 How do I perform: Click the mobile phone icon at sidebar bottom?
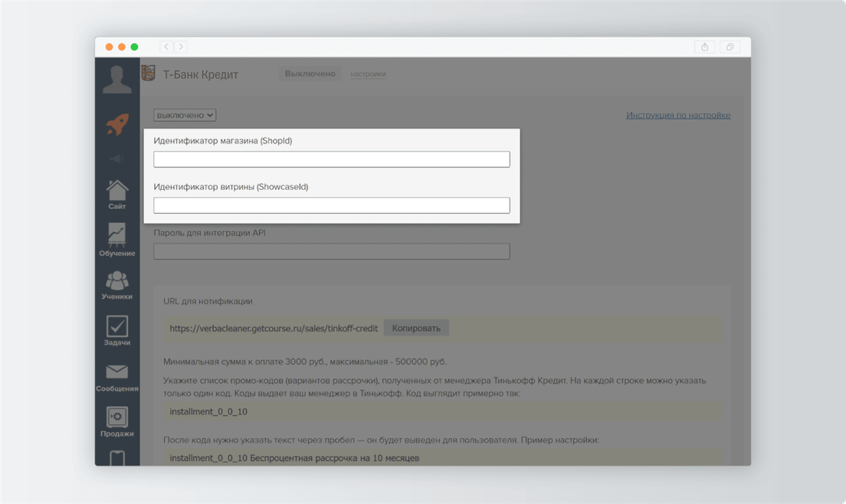click(117, 457)
